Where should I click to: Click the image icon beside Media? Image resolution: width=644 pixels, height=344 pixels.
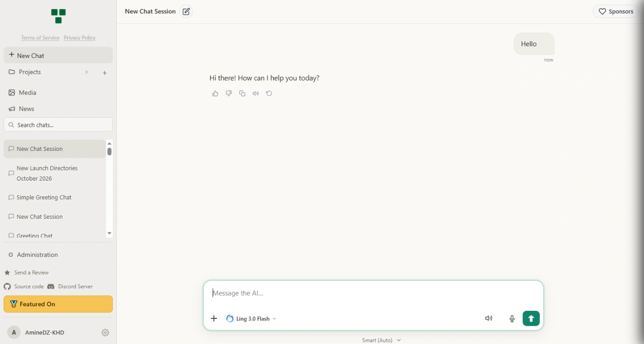[x=12, y=93]
